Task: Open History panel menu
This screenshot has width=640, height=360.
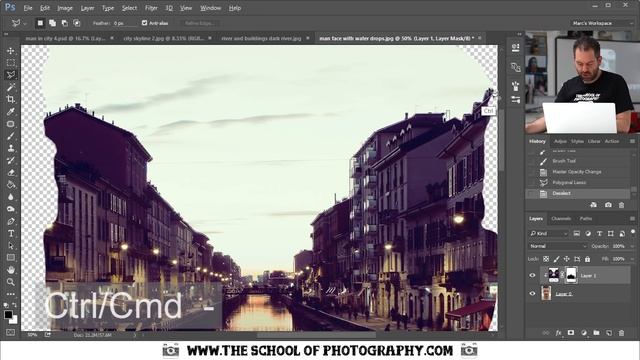Action: pos(632,141)
